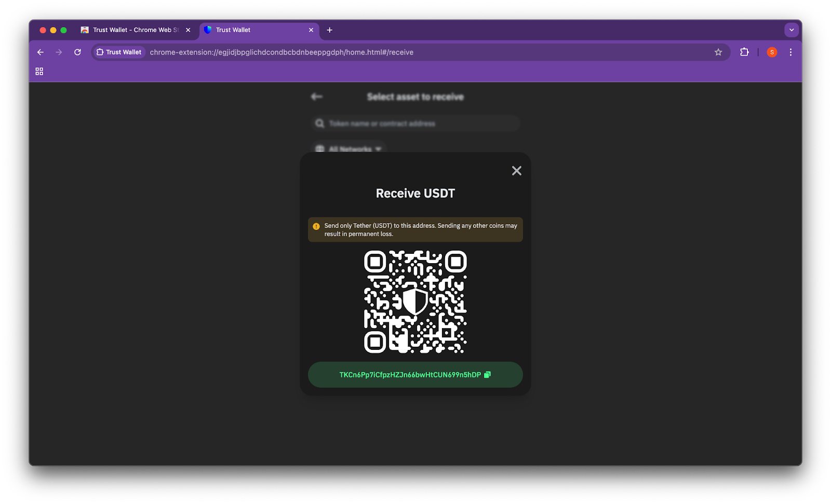Screen dimensions: 831x504
Task: Open the Chrome profile avatar
Action: (772, 52)
